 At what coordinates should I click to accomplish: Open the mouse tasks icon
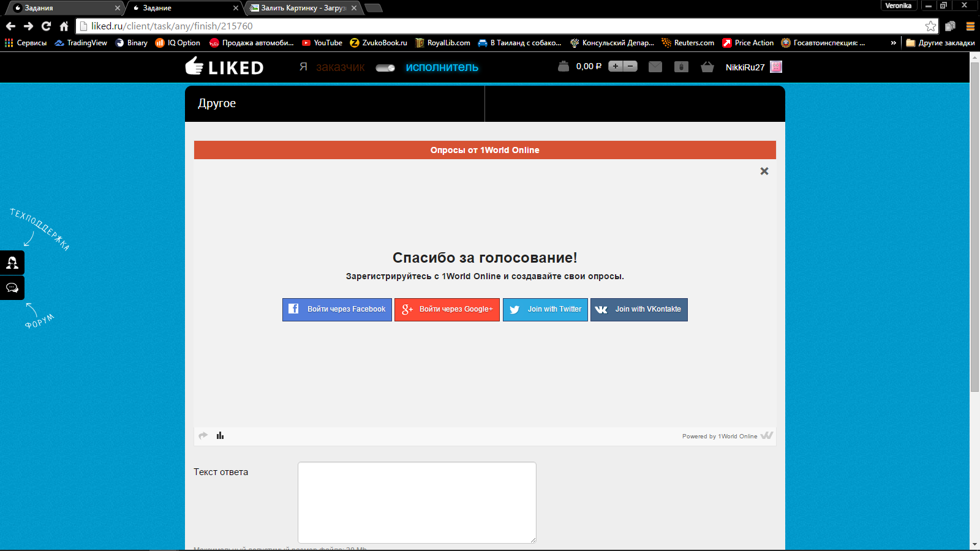(x=681, y=67)
